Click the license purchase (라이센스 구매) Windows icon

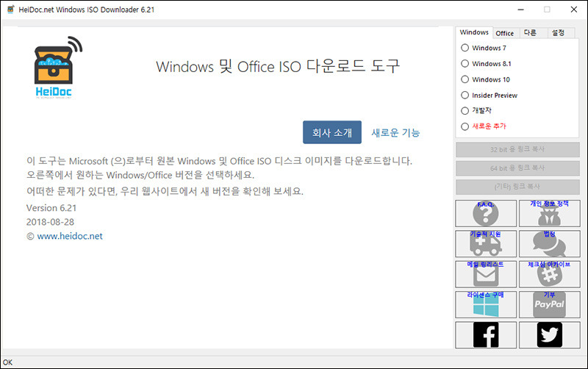[x=486, y=304]
